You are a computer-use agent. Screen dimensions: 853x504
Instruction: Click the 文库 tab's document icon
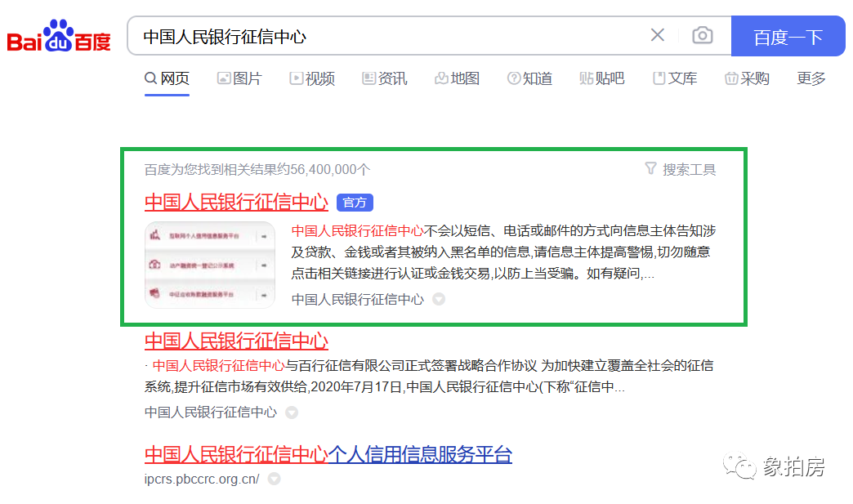(x=659, y=78)
